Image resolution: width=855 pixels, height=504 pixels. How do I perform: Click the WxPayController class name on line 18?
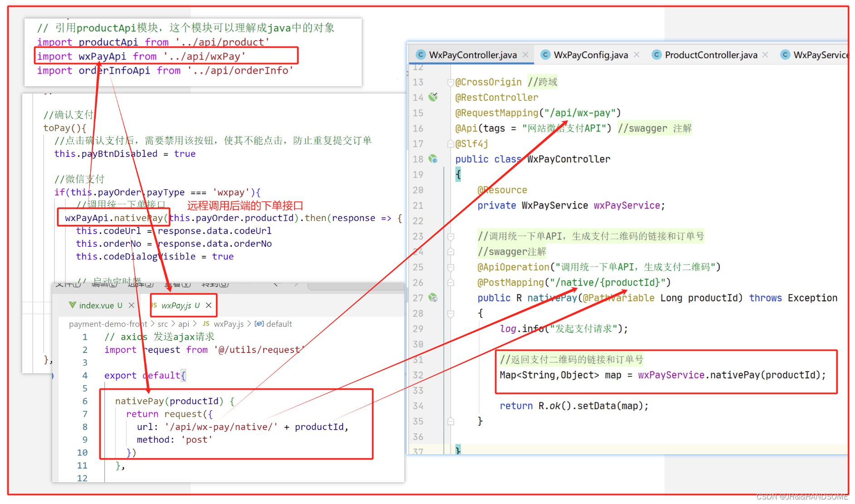tap(569, 159)
